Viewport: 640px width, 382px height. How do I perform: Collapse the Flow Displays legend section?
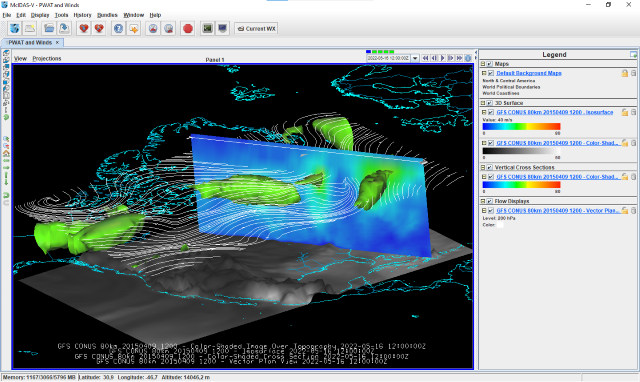[483, 201]
